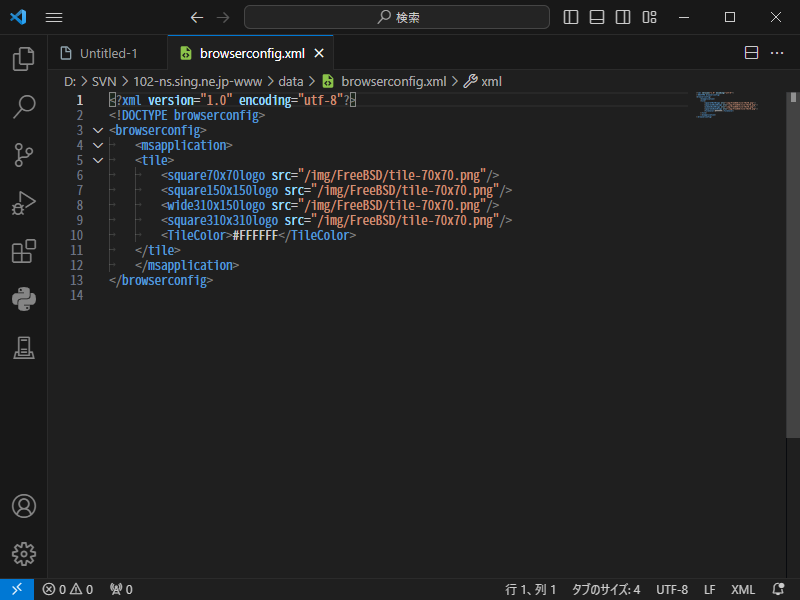Screen dimensions: 800x600
Task: Click the line and column indicator 行 1、列 1
Action: 530,590
